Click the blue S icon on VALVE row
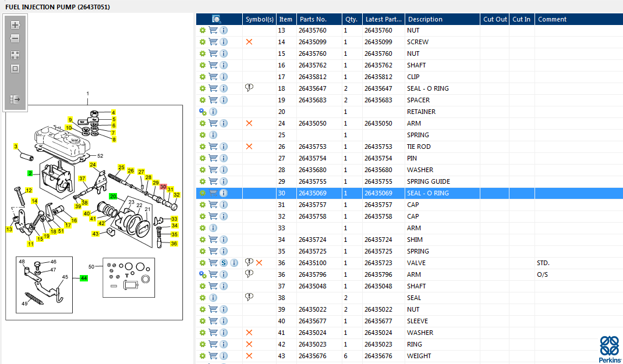623x364 pixels. pos(224,263)
